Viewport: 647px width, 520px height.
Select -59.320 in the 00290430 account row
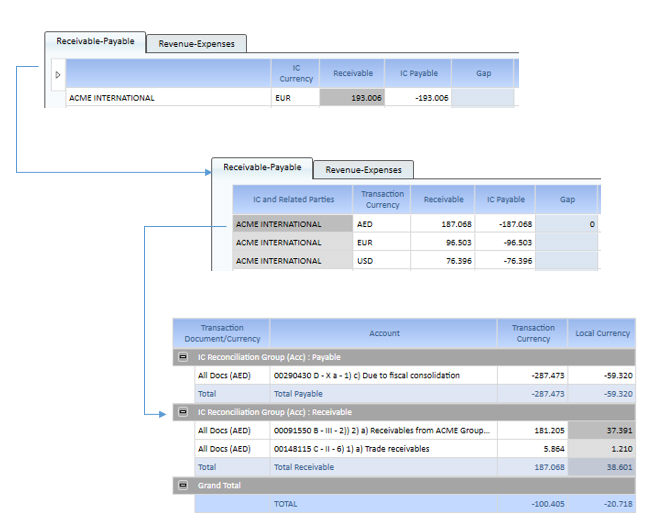point(602,375)
